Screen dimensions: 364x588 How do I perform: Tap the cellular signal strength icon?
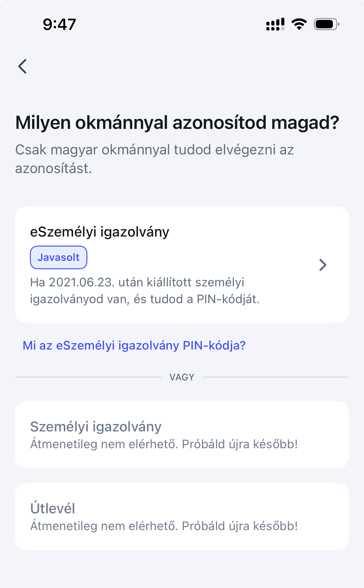click(275, 24)
